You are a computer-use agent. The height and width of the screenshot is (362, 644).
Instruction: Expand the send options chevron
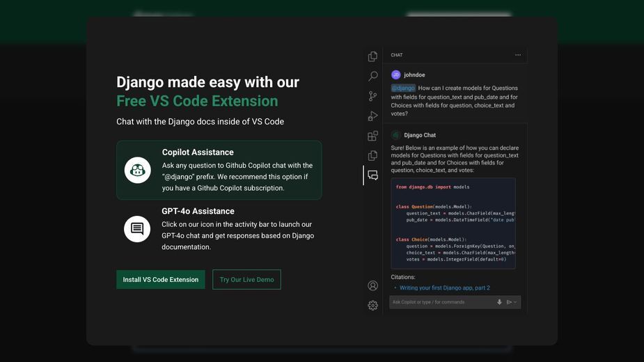[515, 302]
